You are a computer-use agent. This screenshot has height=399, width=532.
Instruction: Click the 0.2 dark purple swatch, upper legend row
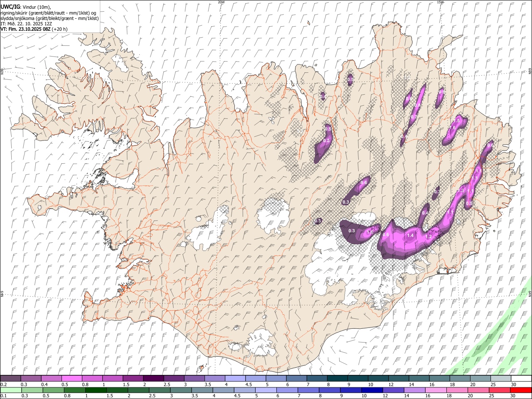click(x=10, y=378)
